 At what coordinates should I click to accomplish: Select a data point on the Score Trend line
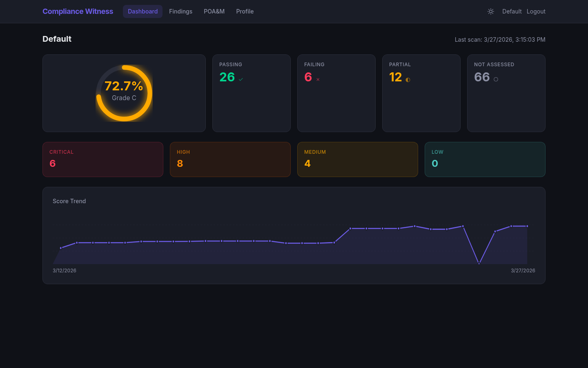351,229
